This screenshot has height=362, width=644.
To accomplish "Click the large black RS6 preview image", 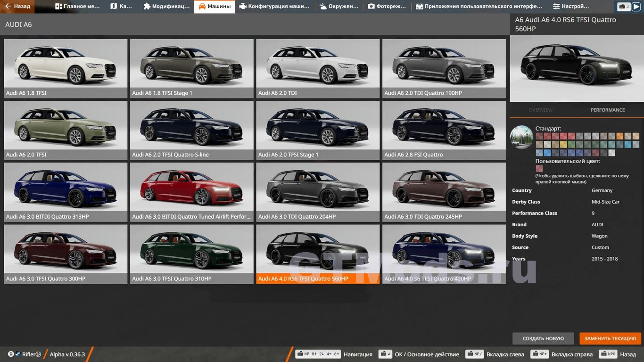I will (x=577, y=68).
